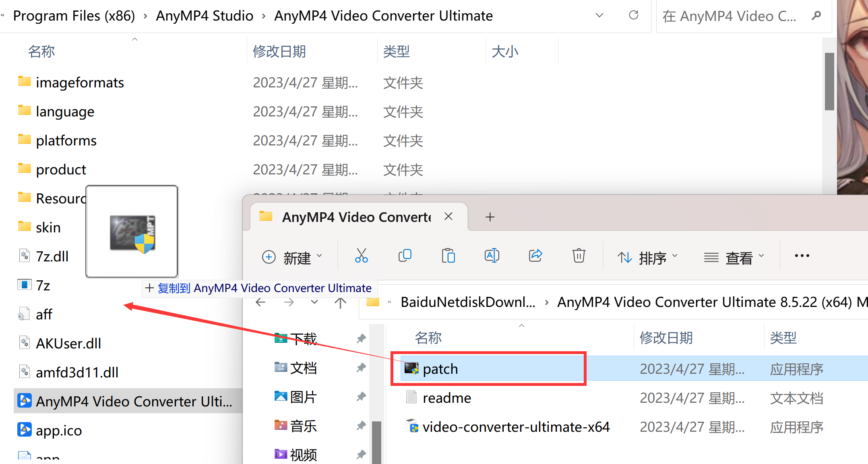Unpin the 文档 quick access pin
Image resolution: width=868 pixels, height=464 pixels.
click(361, 368)
